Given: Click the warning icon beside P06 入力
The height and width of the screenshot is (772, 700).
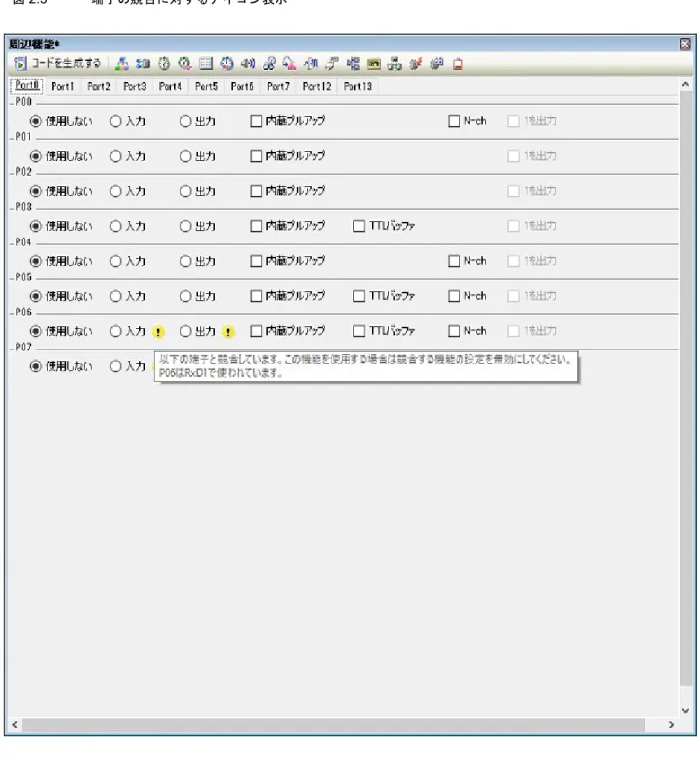Looking at the screenshot, I should [x=158, y=332].
